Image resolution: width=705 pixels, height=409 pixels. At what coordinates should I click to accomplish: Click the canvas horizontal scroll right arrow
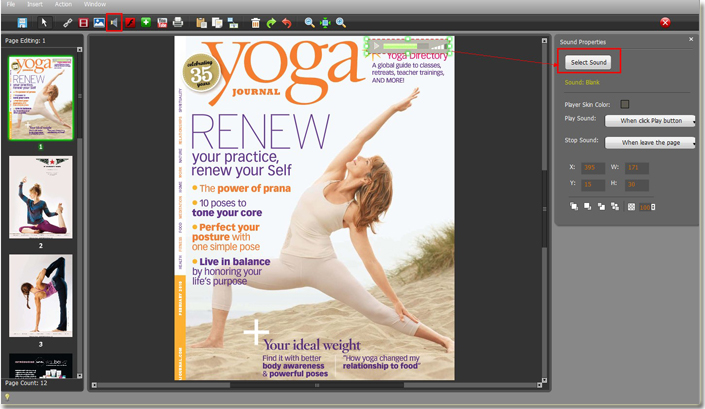click(x=539, y=385)
